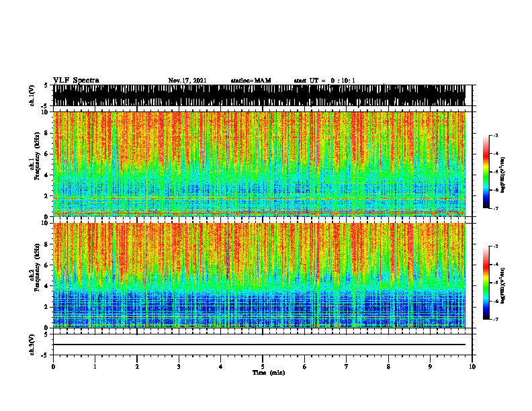Screen dimensions: 532x411
Task: Click time axis tick label "10"
Action: tap(472, 367)
